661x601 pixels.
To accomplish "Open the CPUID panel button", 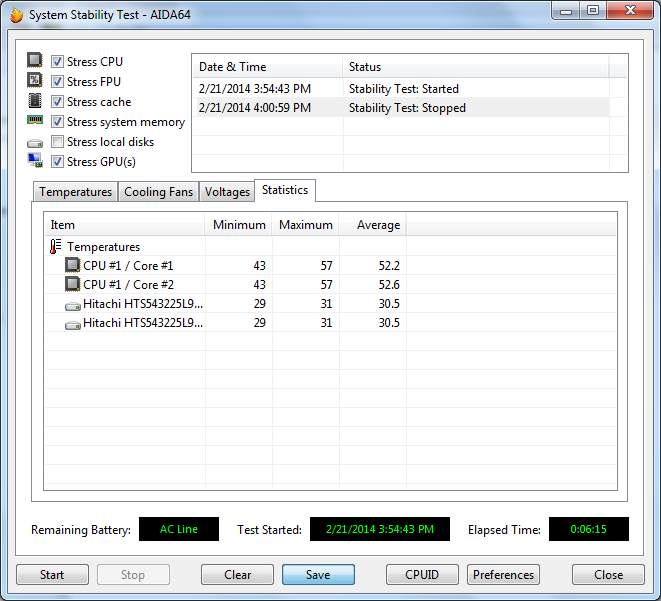I will pyautogui.click(x=422, y=574).
